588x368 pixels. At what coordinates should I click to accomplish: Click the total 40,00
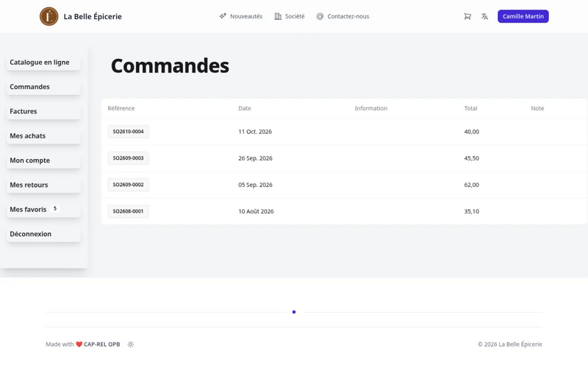click(471, 132)
